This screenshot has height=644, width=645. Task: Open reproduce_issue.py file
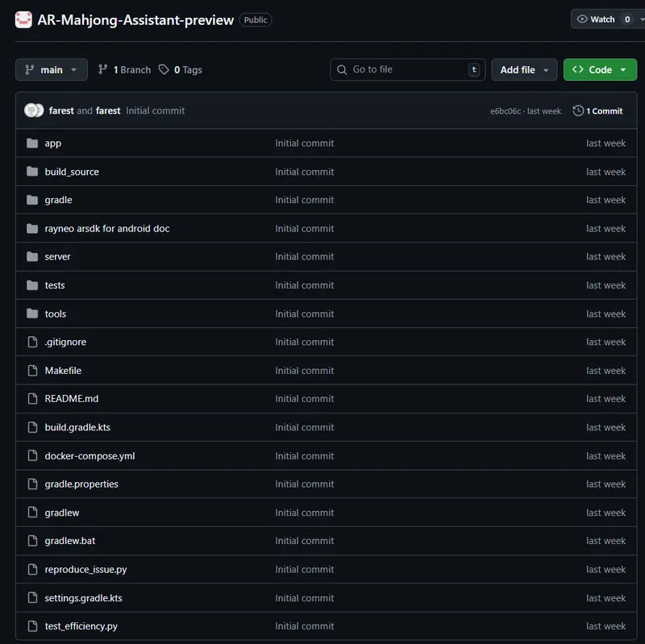[85, 570]
